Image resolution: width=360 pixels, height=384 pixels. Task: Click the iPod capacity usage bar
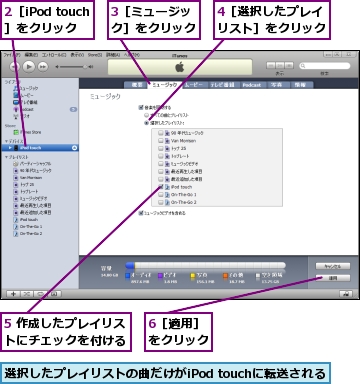pyautogui.click(x=205, y=266)
